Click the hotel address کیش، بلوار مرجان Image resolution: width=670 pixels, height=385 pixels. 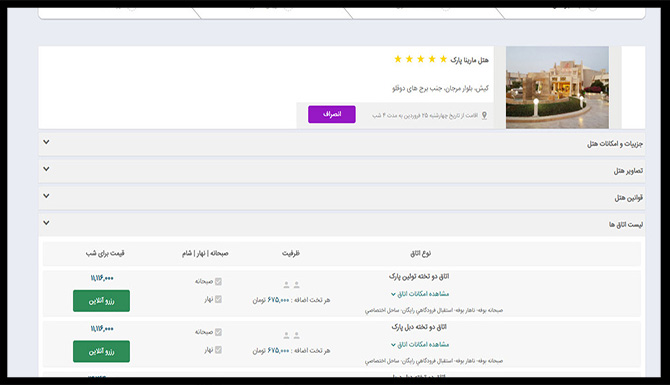click(x=440, y=88)
